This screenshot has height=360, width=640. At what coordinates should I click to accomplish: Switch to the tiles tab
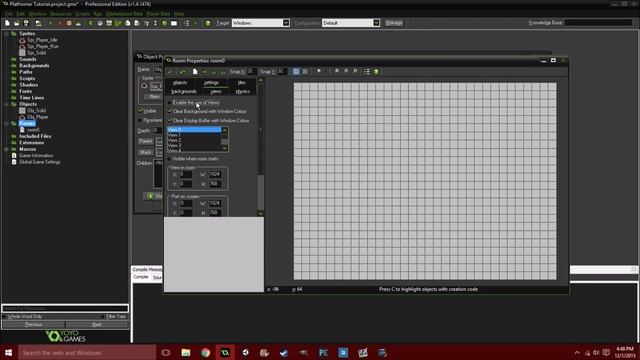pos(242,83)
